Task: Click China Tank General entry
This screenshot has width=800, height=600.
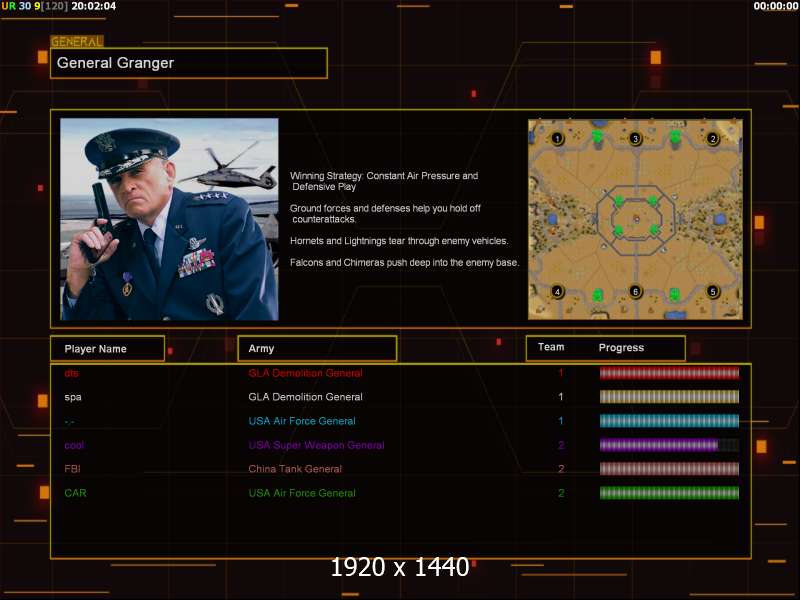Action: 295,469
